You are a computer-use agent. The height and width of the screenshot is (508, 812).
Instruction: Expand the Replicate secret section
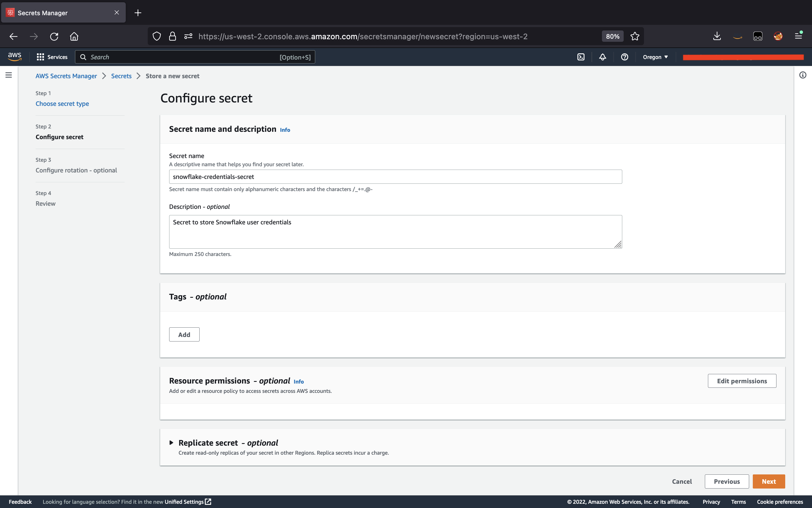[171, 443]
